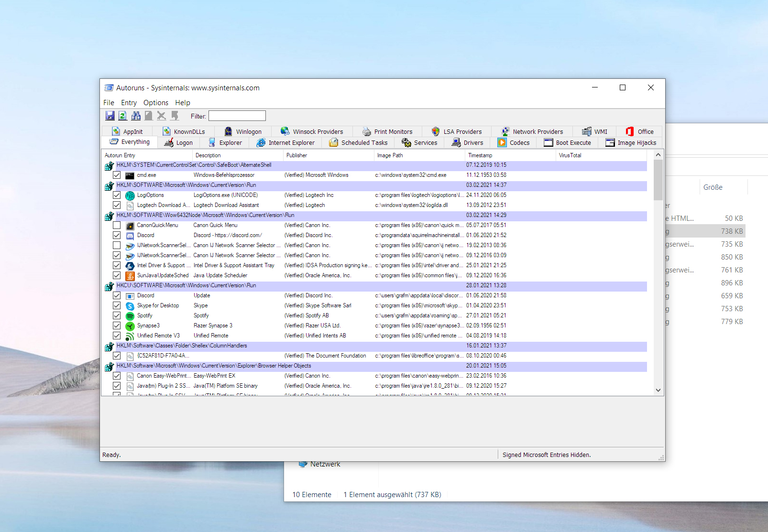Uncheck Skype for Desktop autorun
Image resolution: width=768 pixels, height=532 pixels.
coord(117,305)
